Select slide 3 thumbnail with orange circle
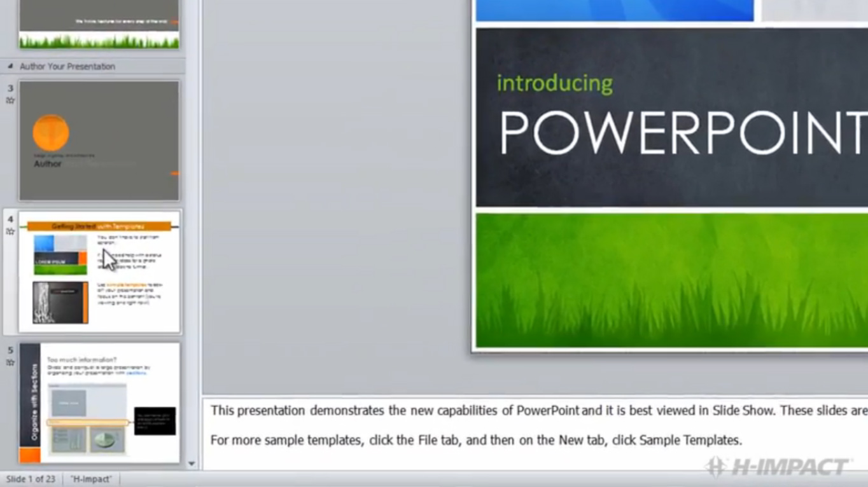Image resolution: width=868 pixels, height=487 pixels. coord(99,141)
